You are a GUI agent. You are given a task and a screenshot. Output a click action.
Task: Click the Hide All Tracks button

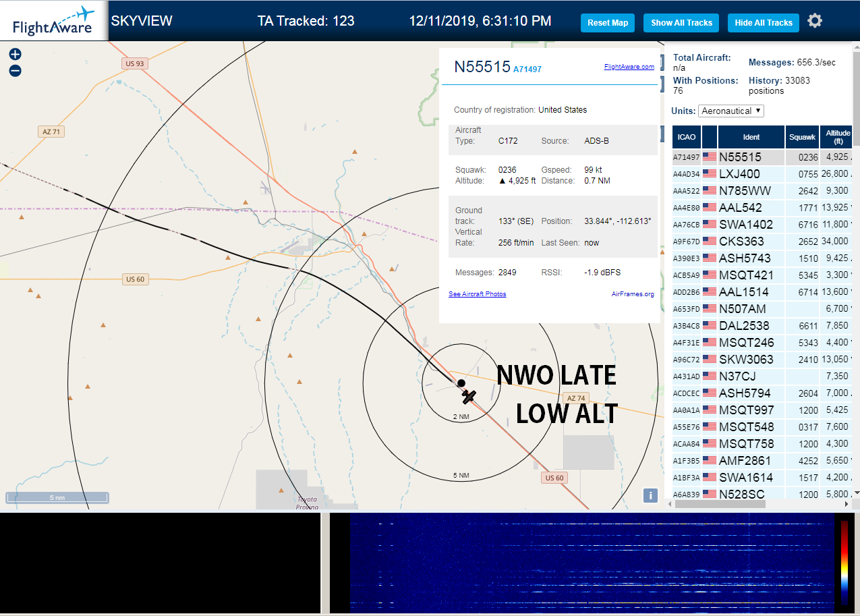(764, 23)
